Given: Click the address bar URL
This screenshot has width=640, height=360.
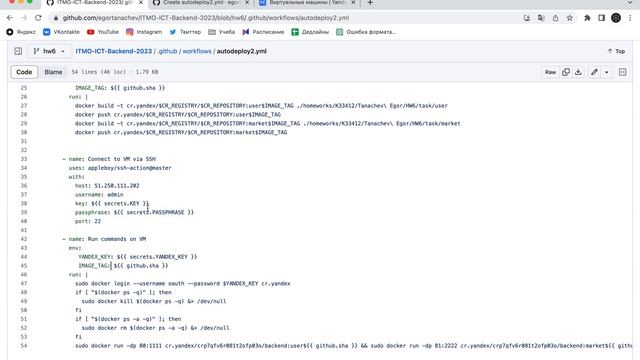Looking at the screenshot, I should pos(206,18).
